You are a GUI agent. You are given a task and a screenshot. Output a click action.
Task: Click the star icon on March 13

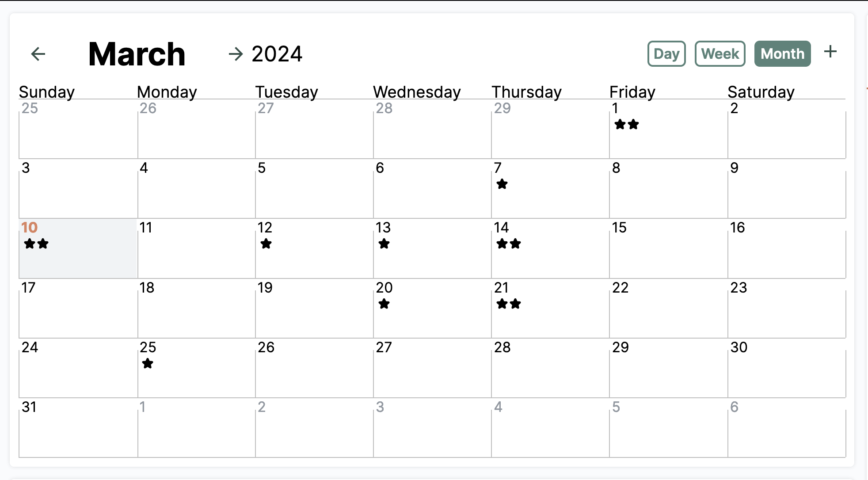pos(384,244)
